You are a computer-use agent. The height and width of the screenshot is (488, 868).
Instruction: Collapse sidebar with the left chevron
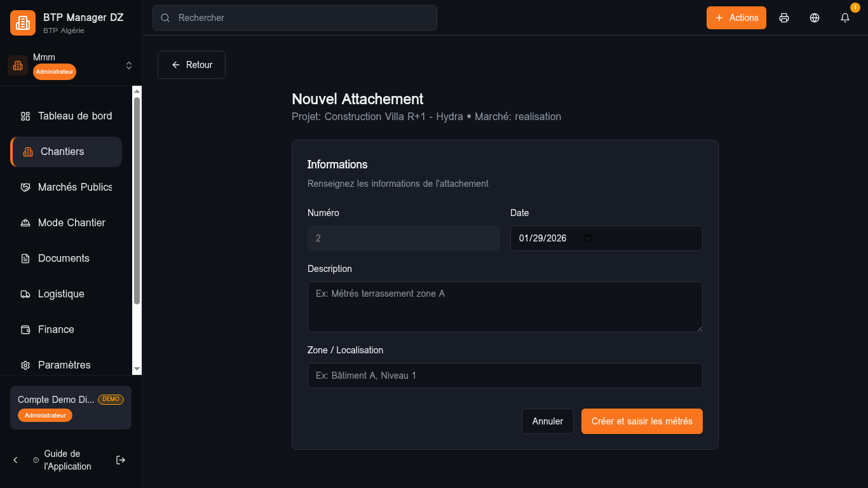point(16,460)
